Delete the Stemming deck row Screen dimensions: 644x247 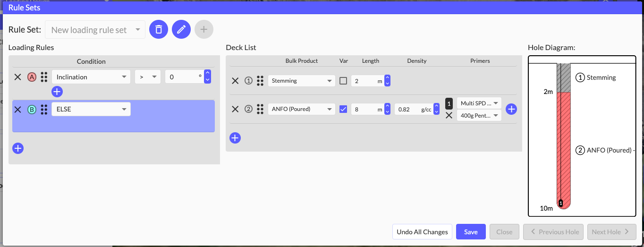click(235, 81)
